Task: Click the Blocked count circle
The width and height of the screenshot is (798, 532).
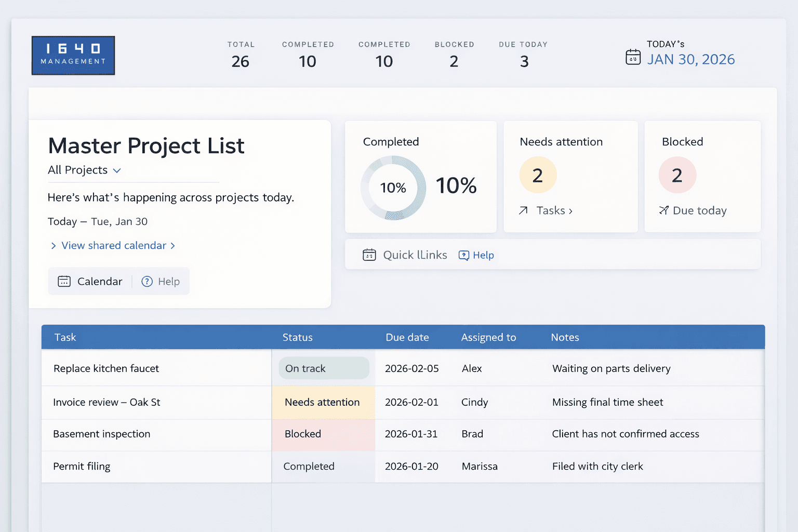Action: tap(677, 175)
